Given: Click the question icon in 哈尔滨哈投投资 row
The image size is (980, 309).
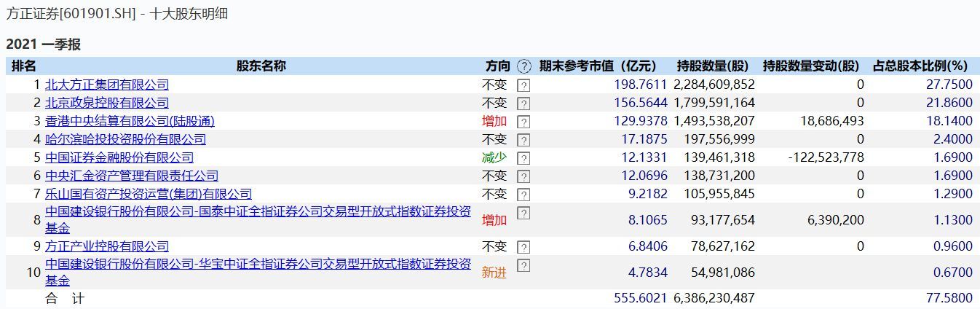Looking at the screenshot, I should click(x=523, y=140).
